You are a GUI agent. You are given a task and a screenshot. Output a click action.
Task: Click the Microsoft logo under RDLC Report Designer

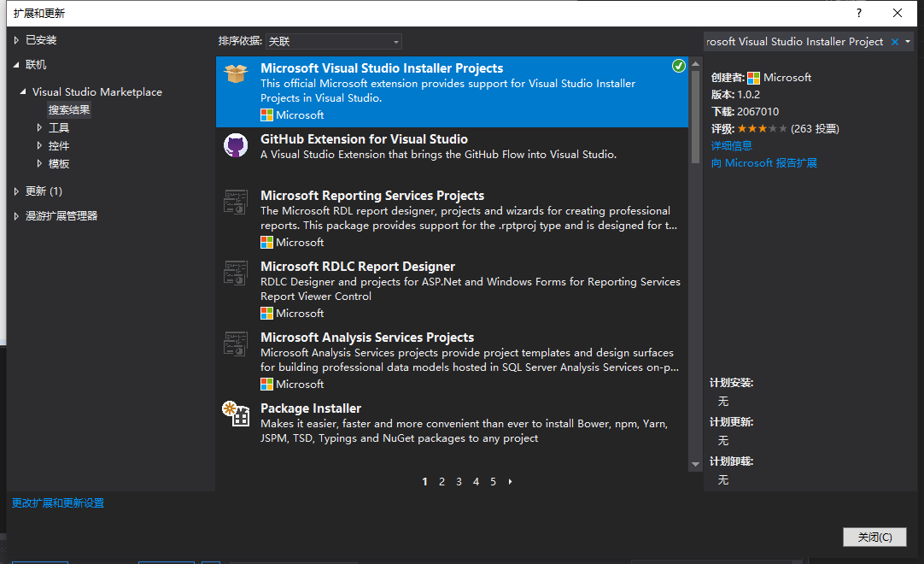267,314
